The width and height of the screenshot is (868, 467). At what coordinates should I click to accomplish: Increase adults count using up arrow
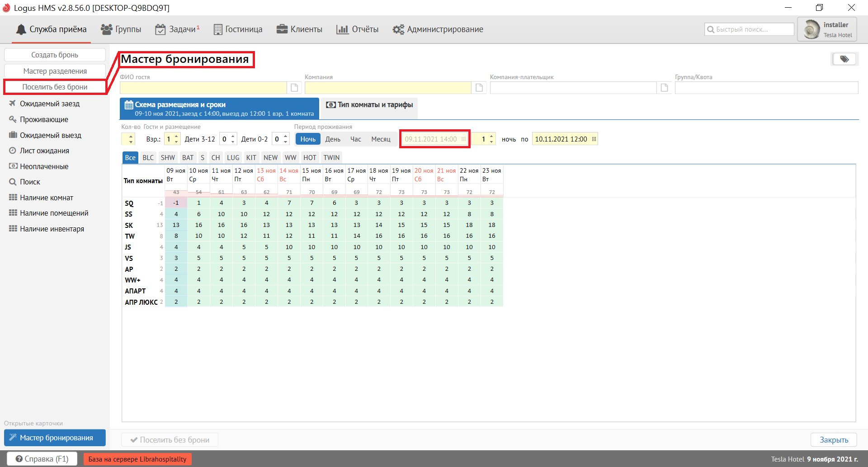177,136
